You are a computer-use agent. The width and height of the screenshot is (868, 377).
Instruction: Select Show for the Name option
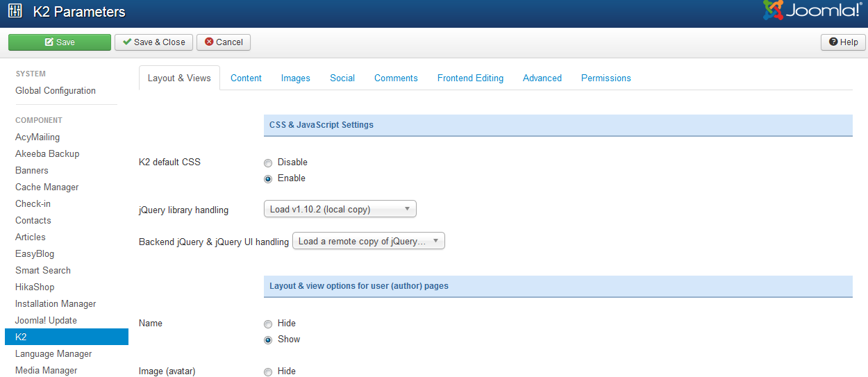[268, 340]
